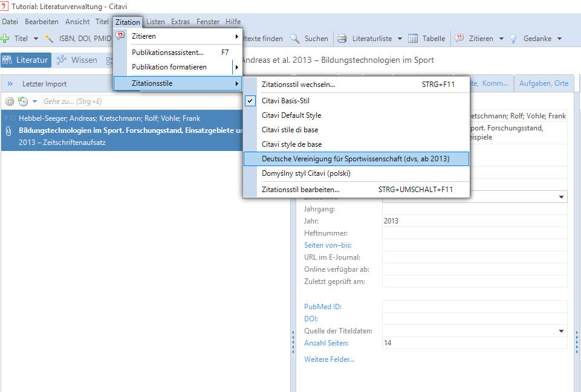
Task: Click the Anzahl Seiten field showing 14
Action: point(475,343)
